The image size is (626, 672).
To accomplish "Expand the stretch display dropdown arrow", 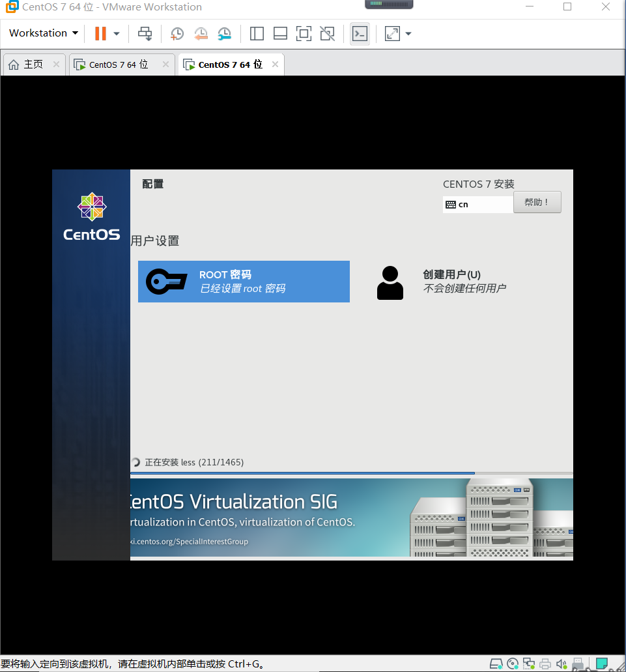I will (408, 33).
